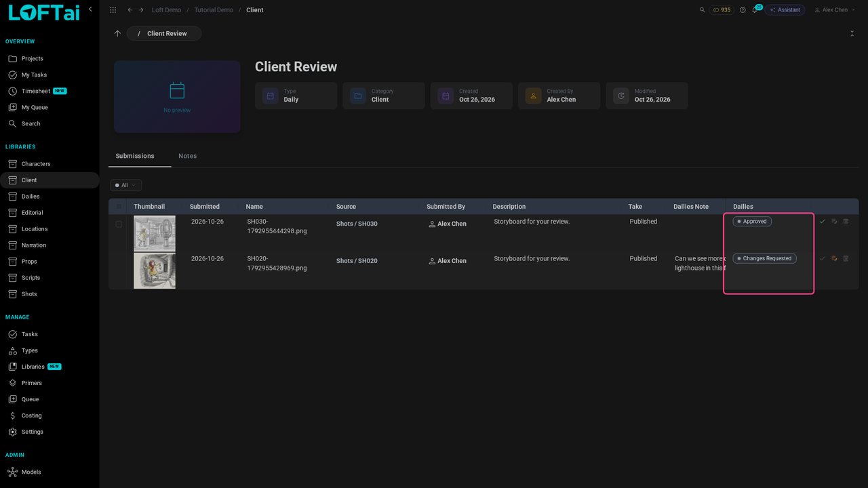The image size is (868, 488).
Task: Edit the note on SH020 with orange note icon
Action: 834,258
